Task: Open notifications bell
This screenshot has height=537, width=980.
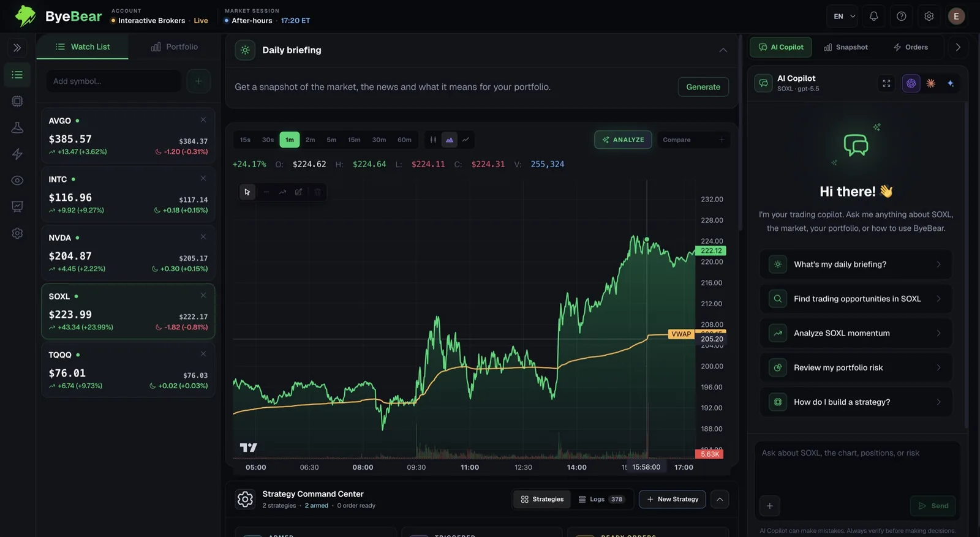Action: [874, 17]
